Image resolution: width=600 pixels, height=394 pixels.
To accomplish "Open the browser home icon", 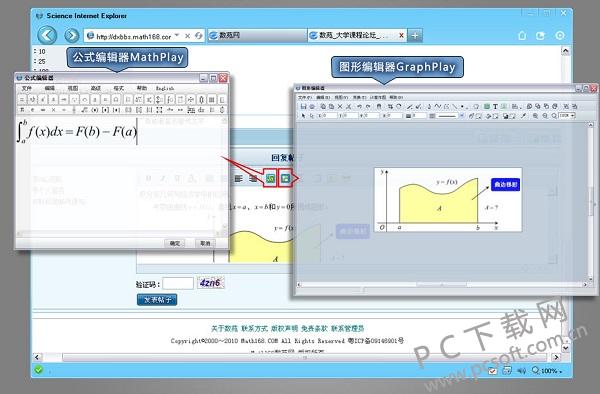I will pos(522,36).
